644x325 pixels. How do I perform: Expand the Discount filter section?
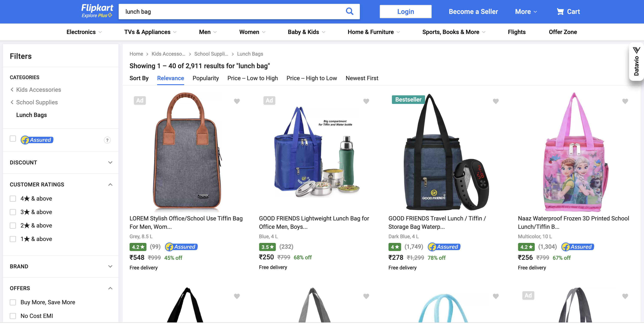point(110,162)
